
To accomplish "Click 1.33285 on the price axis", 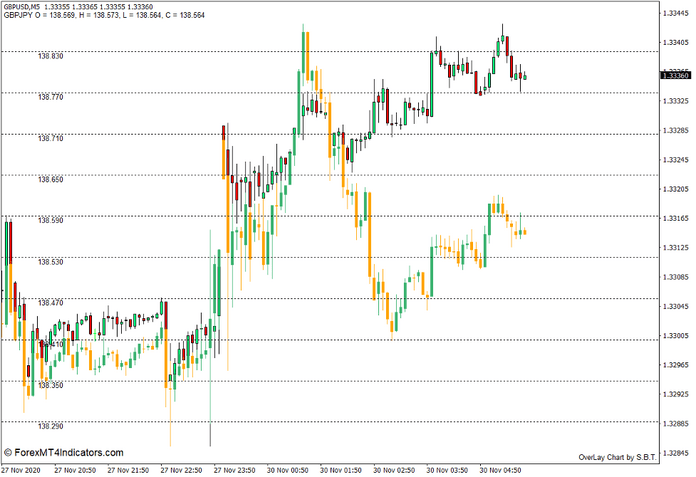I will click(676, 131).
